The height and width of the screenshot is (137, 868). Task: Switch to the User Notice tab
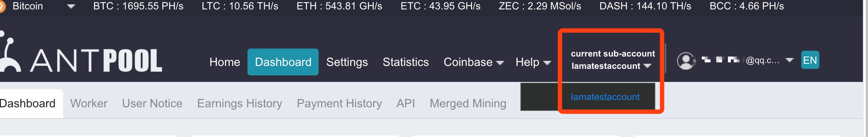click(x=152, y=104)
